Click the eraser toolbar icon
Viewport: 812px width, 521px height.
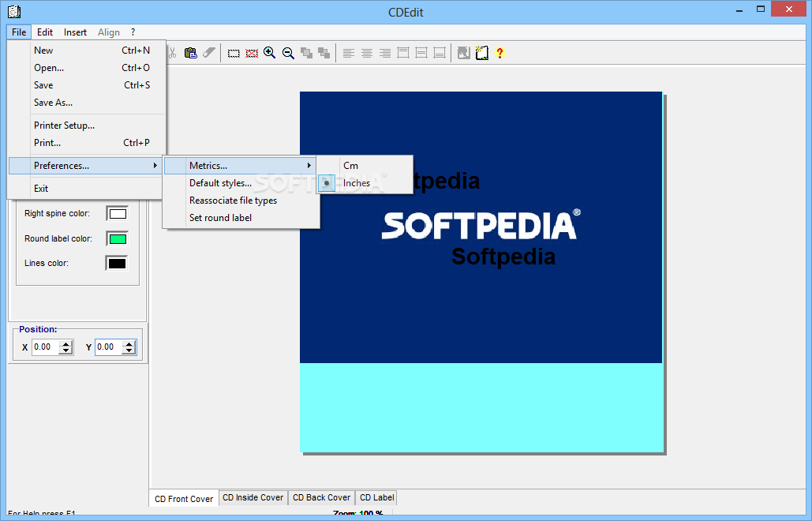(208, 53)
